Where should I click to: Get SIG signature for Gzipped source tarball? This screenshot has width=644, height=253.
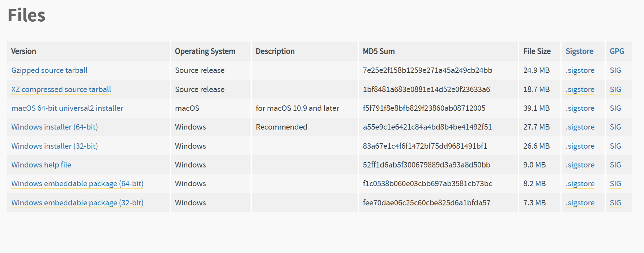coord(615,70)
